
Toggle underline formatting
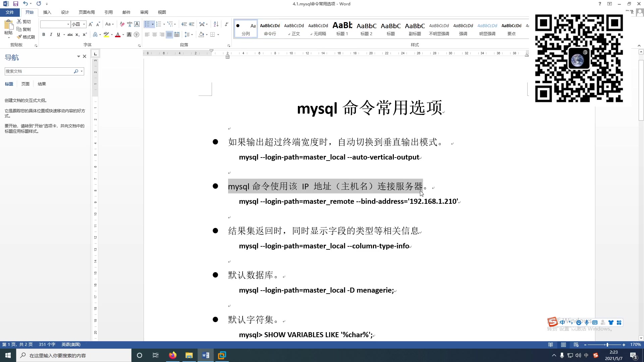pos(59,35)
